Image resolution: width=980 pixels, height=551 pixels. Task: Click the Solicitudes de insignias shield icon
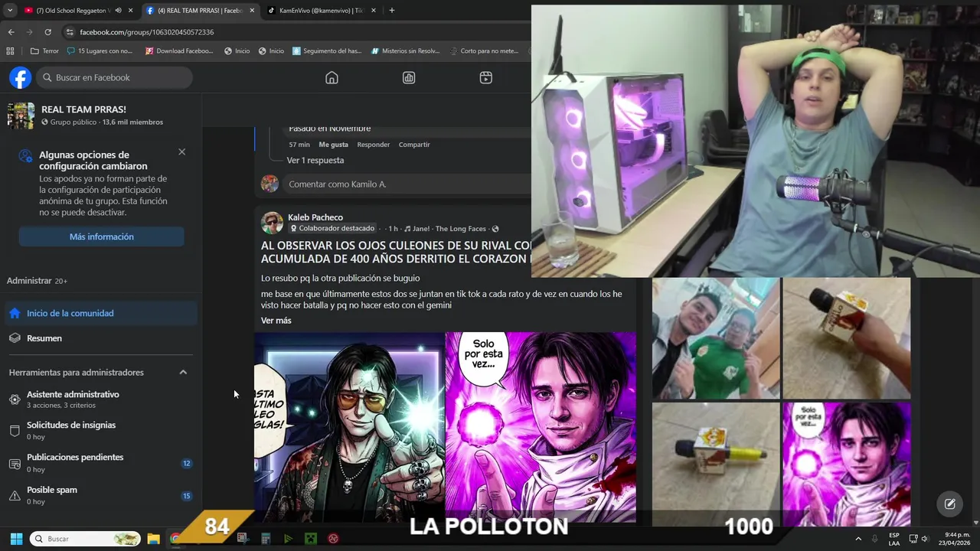pyautogui.click(x=15, y=431)
